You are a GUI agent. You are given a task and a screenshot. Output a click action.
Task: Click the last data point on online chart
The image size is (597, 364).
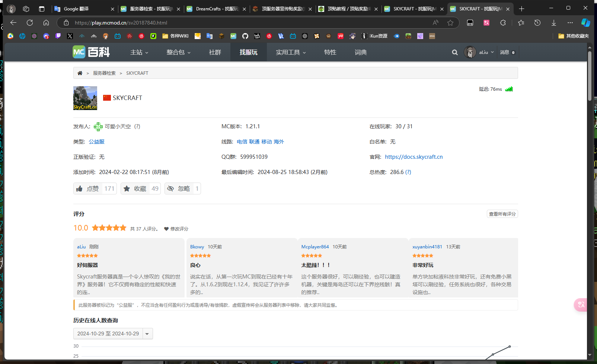pyautogui.click(x=510, y=347)
